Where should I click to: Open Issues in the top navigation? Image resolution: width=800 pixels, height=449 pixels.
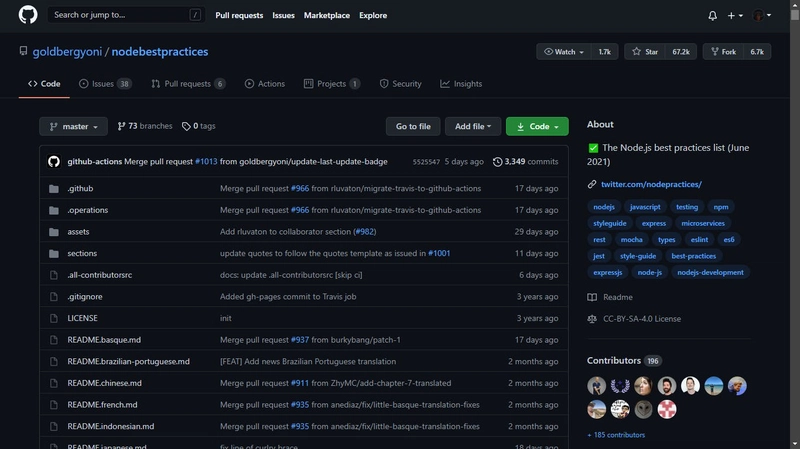point(283,15)
